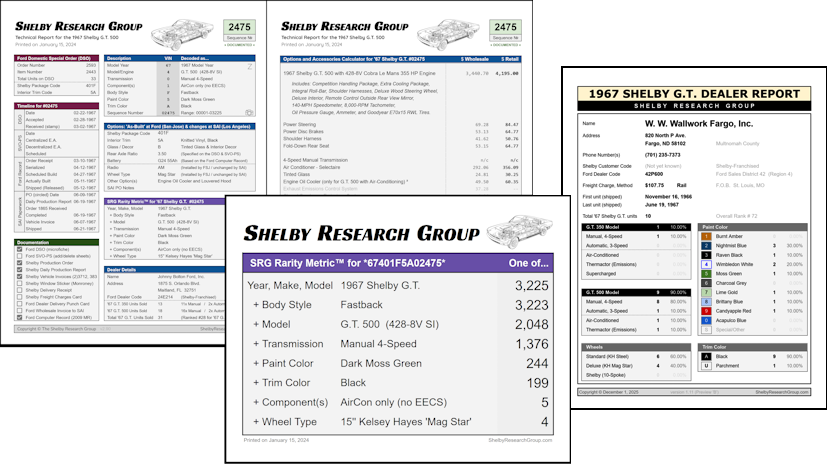Viewport: 827px width, 471px height.
Task: Click the Raven Black paint swatch
Action: tap(706, 255)
